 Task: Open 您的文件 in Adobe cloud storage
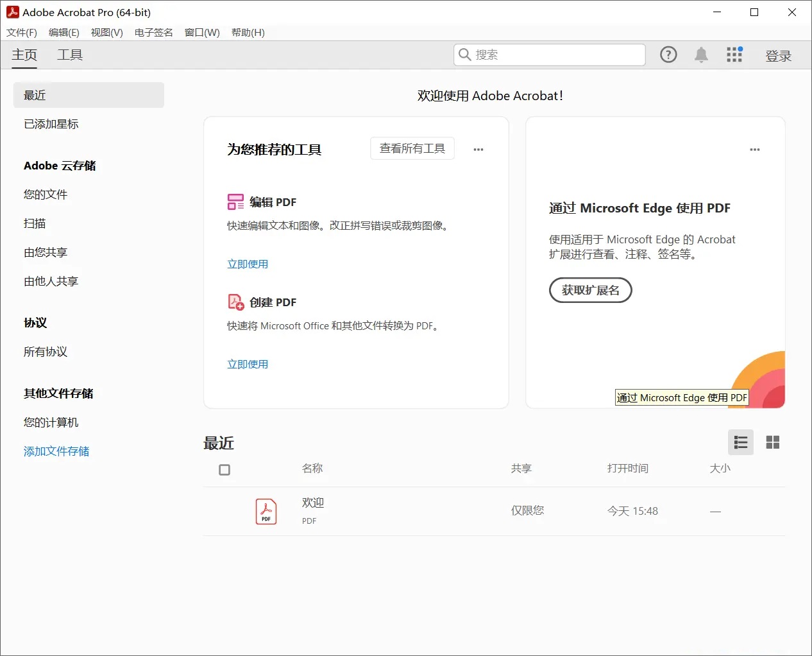[46, 194]
